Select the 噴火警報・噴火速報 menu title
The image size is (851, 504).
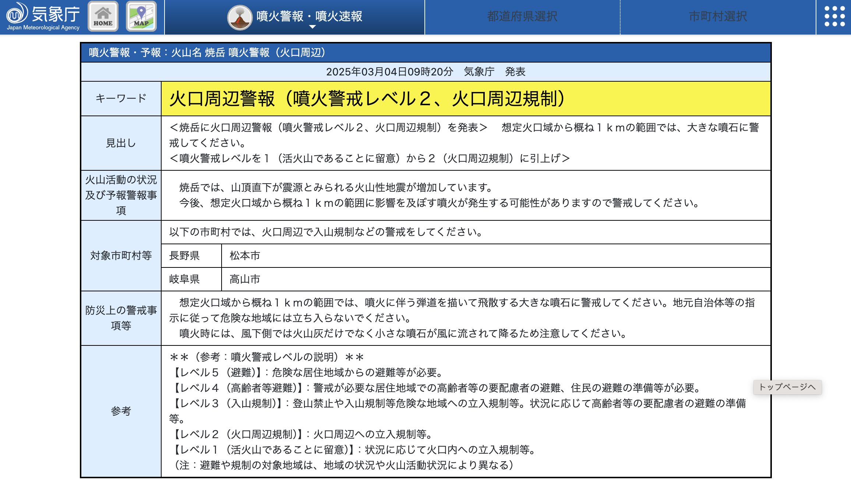309,16
